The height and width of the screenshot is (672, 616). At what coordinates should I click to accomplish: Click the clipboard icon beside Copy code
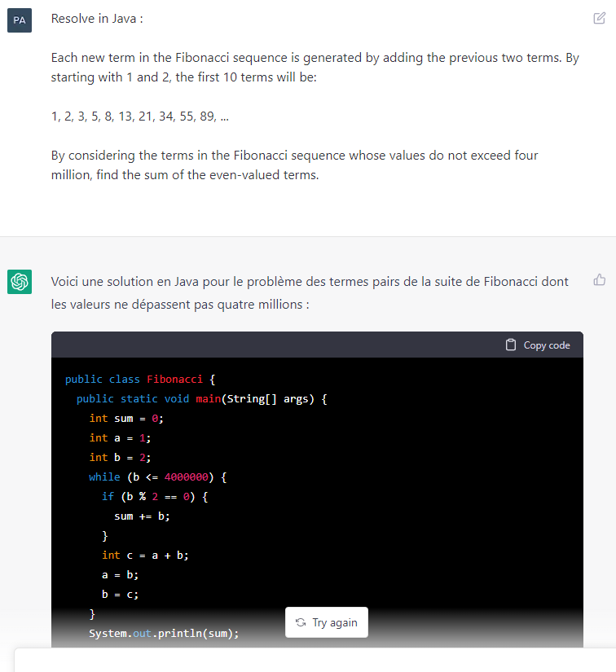511,345
